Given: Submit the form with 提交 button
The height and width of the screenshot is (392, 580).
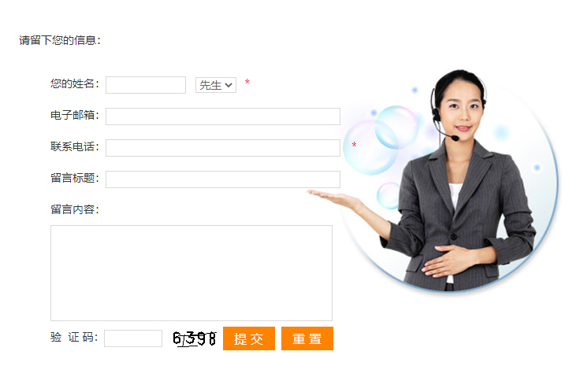Looking at the screenshot, I should point(249,338).
